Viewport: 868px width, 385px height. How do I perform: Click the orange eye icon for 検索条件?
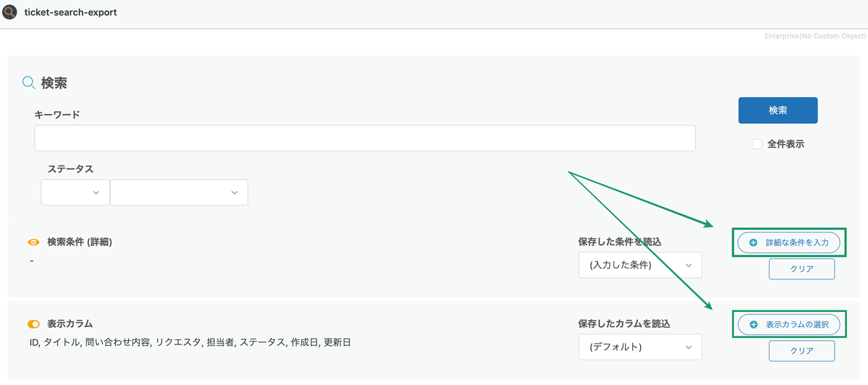33,242
